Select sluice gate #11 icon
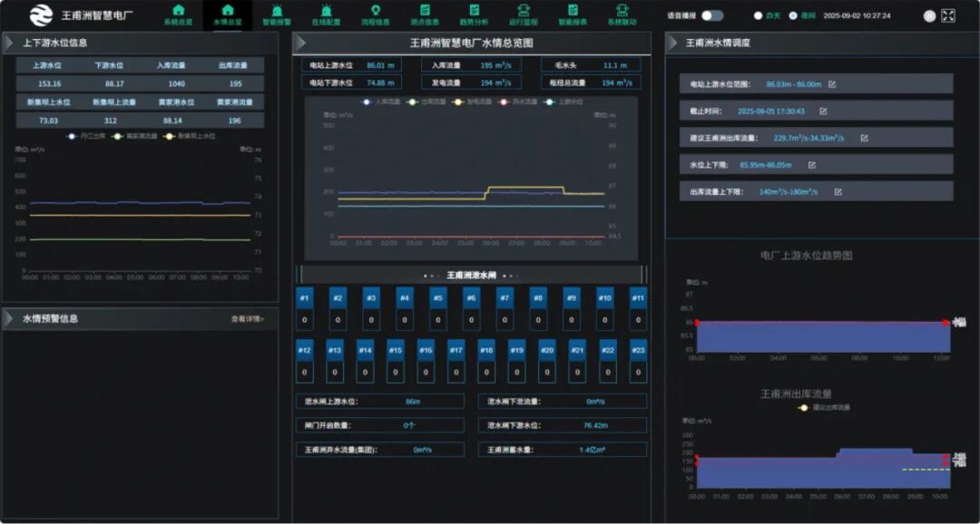The image size is (980, 524). [638, 298]
